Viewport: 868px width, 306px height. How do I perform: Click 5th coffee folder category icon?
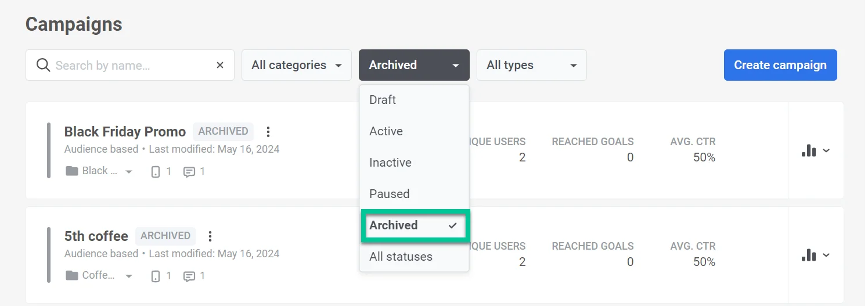[72, 276]
